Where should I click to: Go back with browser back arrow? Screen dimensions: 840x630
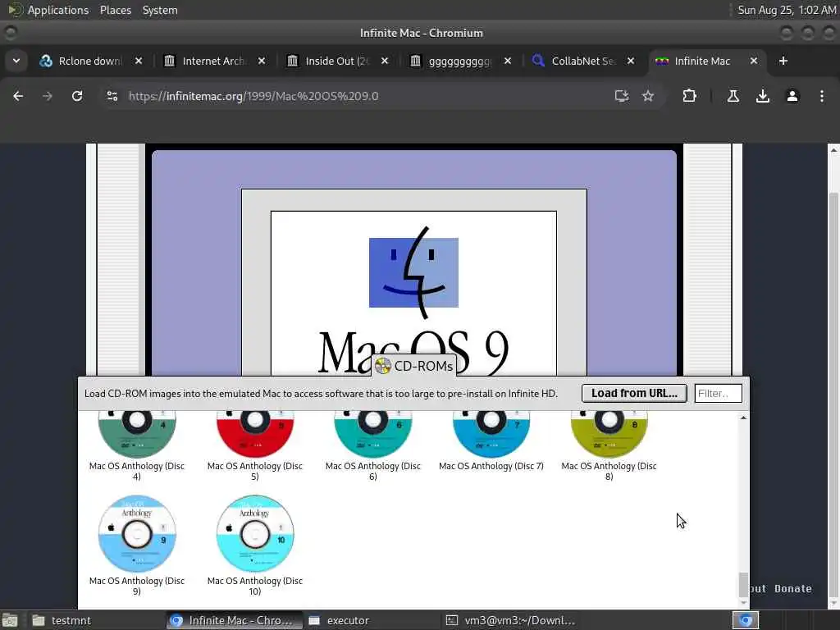[18, 96]
